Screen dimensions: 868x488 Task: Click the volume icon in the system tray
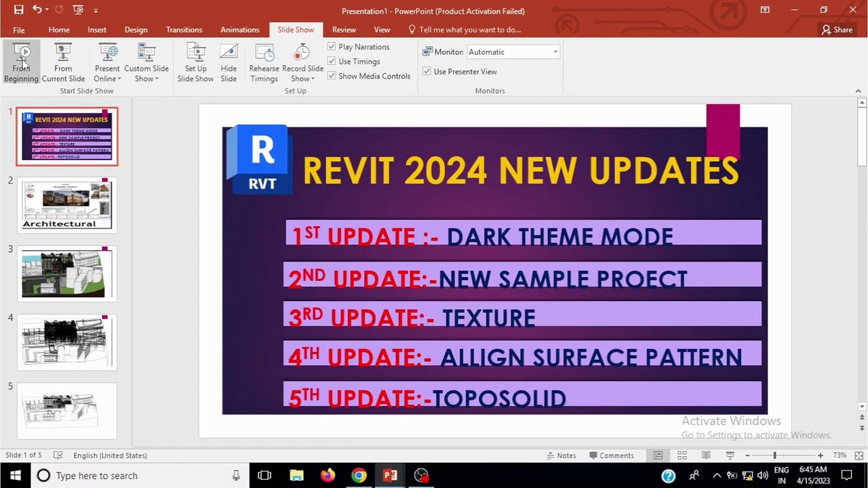[762, 475]
